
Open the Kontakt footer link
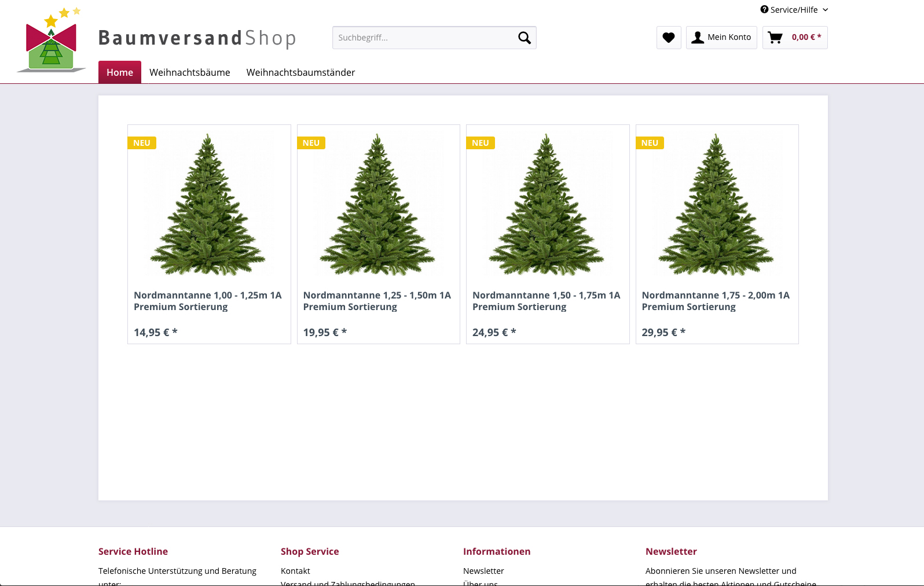(295, 571)
